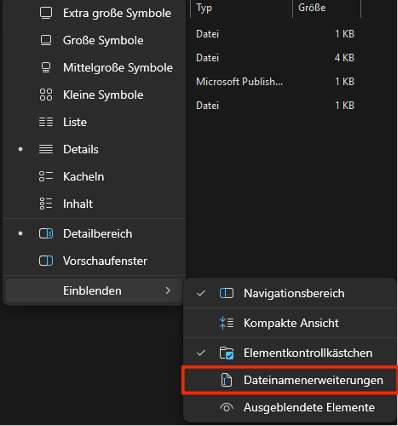Click the Vorschaufenster pane icon
398x426 pixels.
46,261
